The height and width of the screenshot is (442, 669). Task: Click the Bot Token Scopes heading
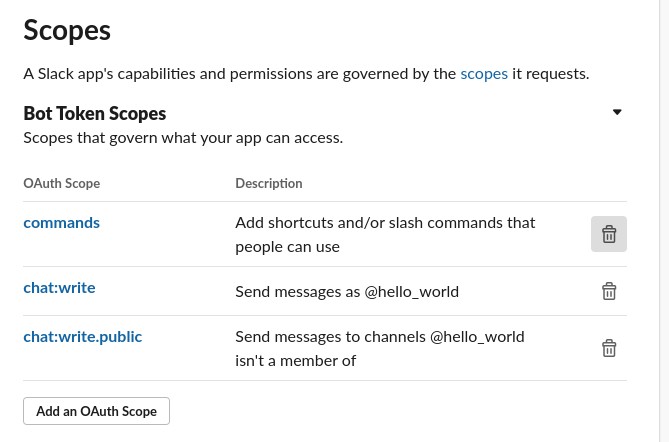pos(95,113)
